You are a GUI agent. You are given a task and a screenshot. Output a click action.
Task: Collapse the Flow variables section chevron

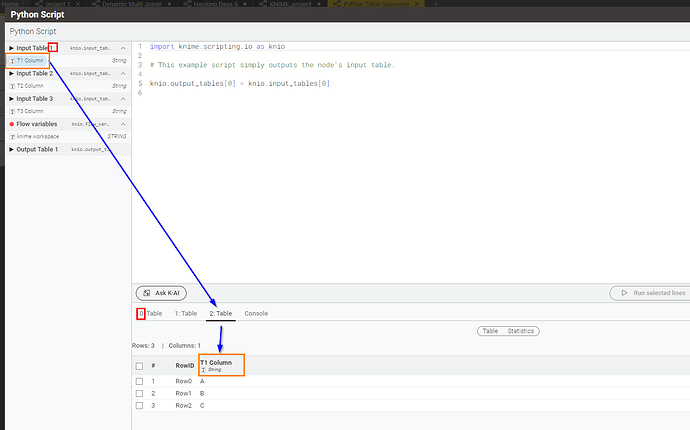tap(123, 124)
